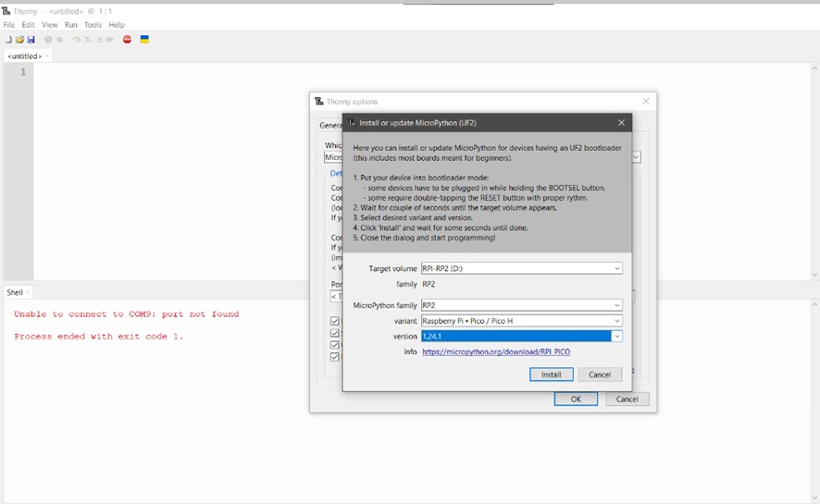The height and width of the screenshot is (504, 820).
Task: Click the Shell scrollbar up arrow
Action: pyautogui.click(x=814, y=304)
